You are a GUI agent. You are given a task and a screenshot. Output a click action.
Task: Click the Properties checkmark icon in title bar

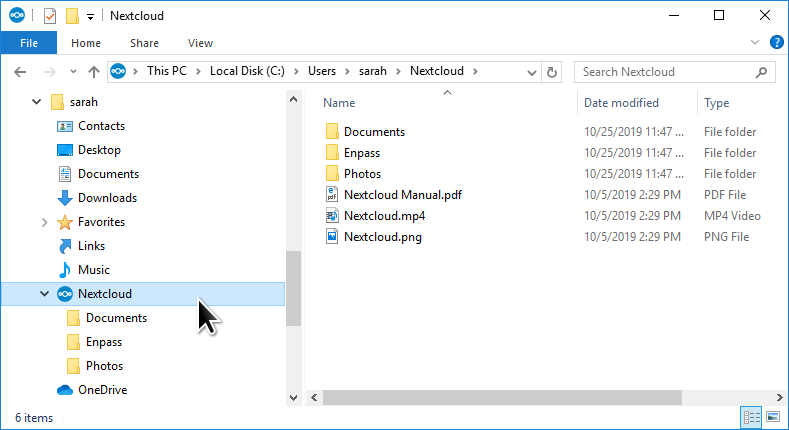(x=49, y=16)
